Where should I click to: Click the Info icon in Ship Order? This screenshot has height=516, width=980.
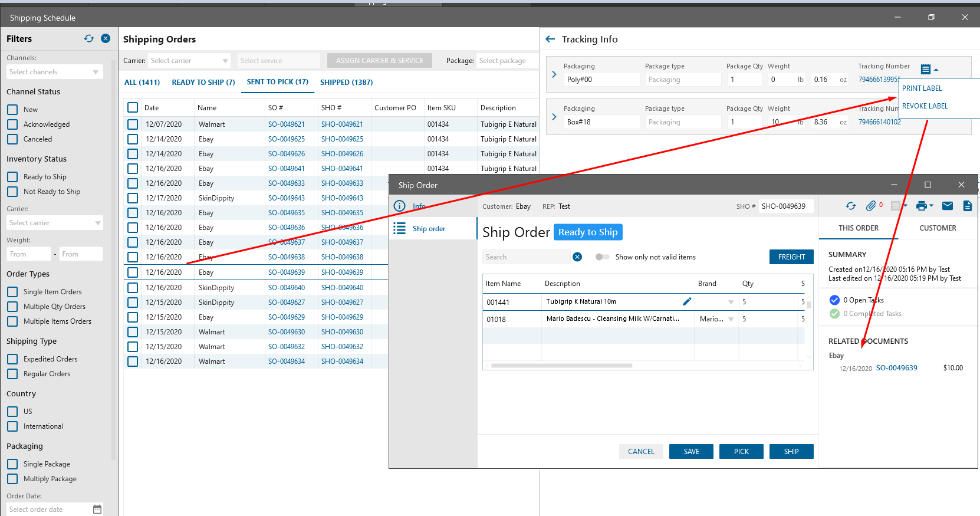coord(399,206)
